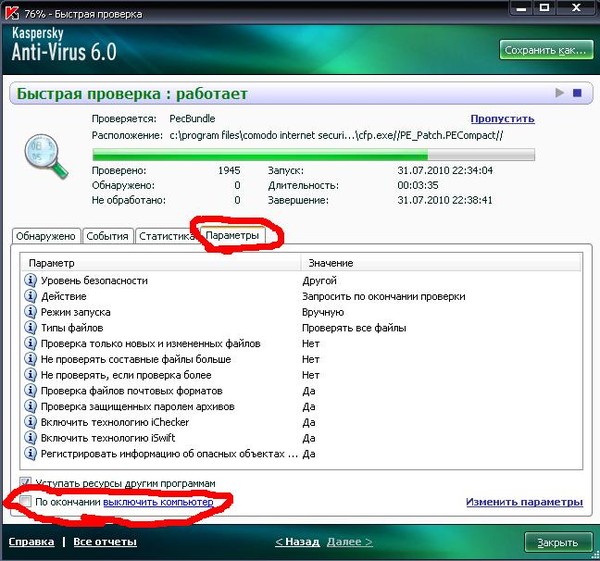Click the green scan progress bar
600x561 pixels.
pyautogui.click(x=313, y=155)
